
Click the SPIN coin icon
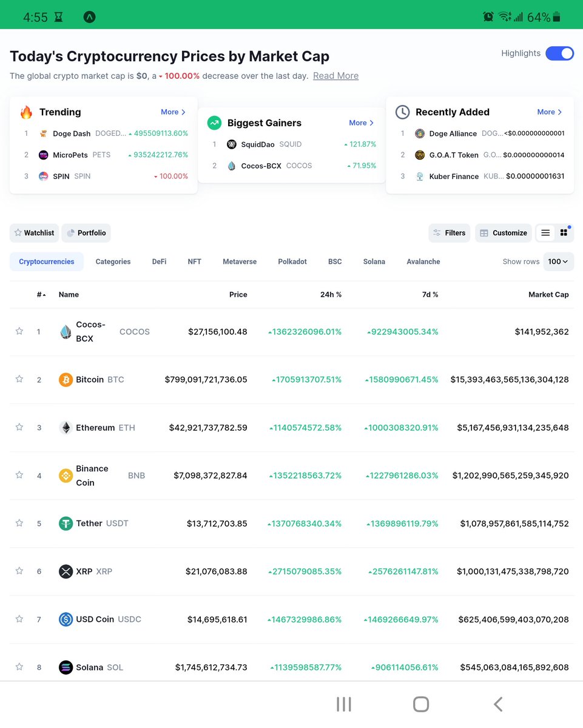[x=43, y=177]
